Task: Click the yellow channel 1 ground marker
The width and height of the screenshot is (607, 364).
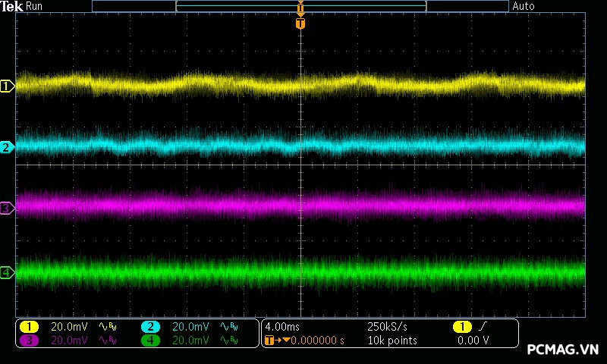Action: pos(8,86)
